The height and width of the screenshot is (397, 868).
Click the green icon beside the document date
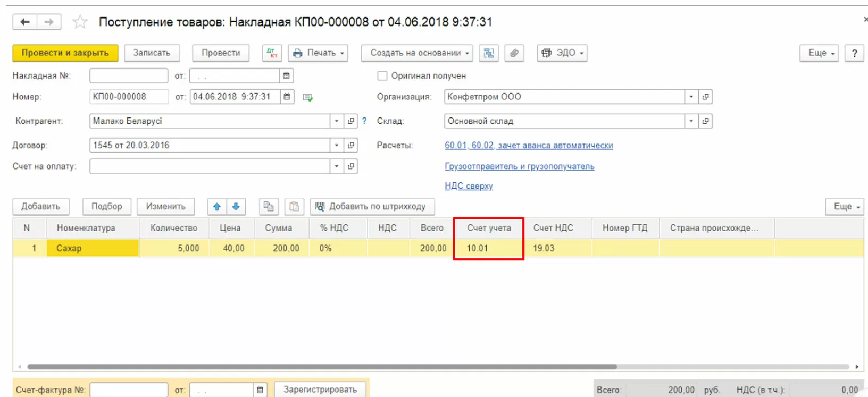pos(307,97)
